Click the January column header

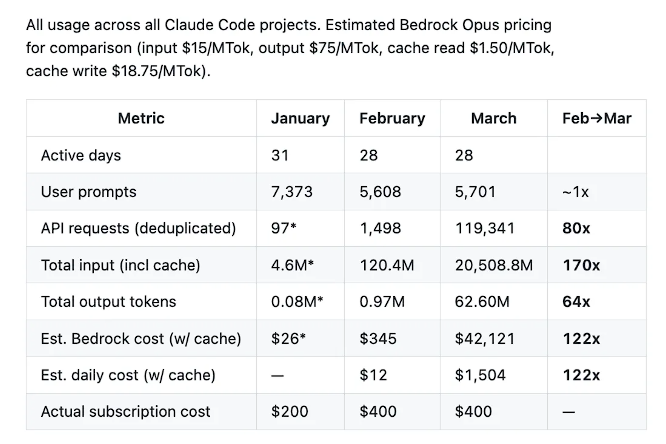tap(300, 118)
